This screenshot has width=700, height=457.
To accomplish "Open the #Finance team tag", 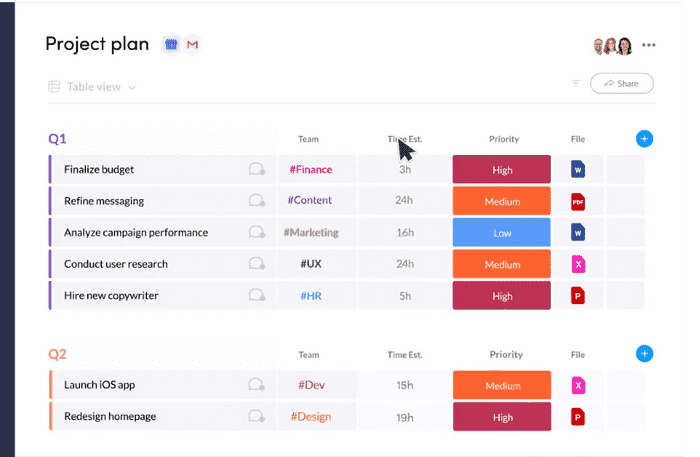I will pos(310,170).
